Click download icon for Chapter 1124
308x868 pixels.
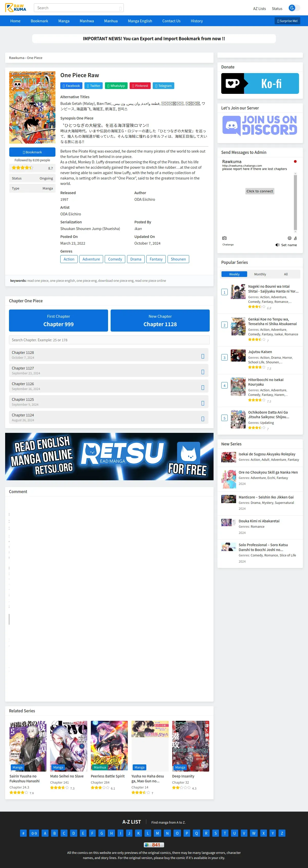(x=203, y=419)
